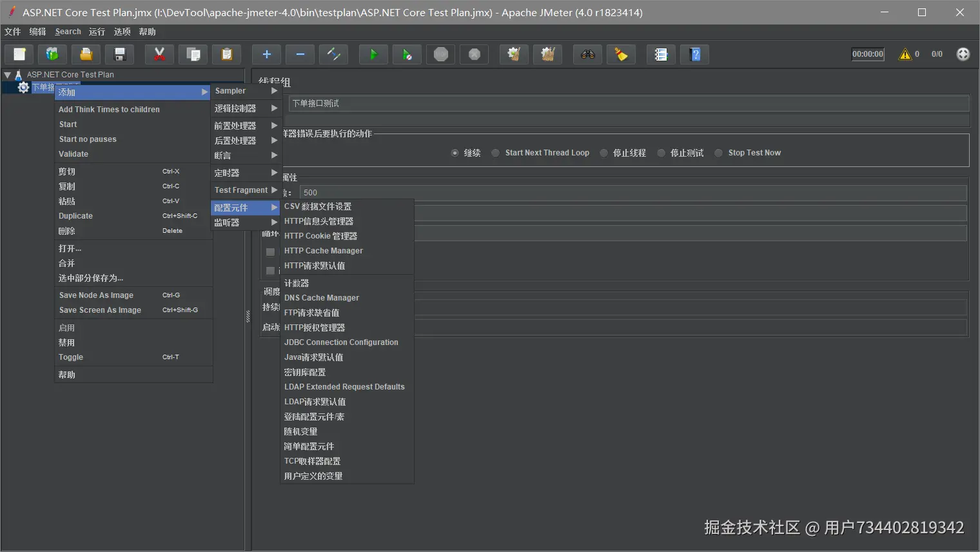Click Save Node As Image entry
980x552 pixels.
[x=133, y=295]
